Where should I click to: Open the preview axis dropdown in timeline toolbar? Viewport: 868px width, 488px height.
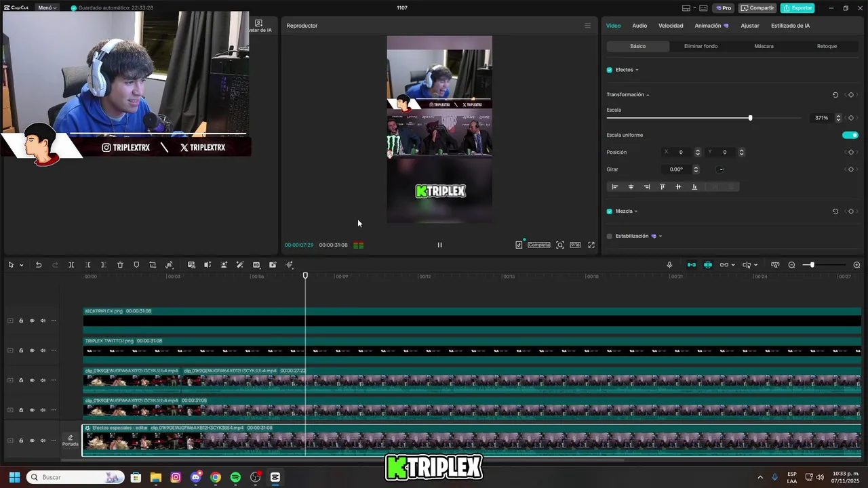click(755, 265)
